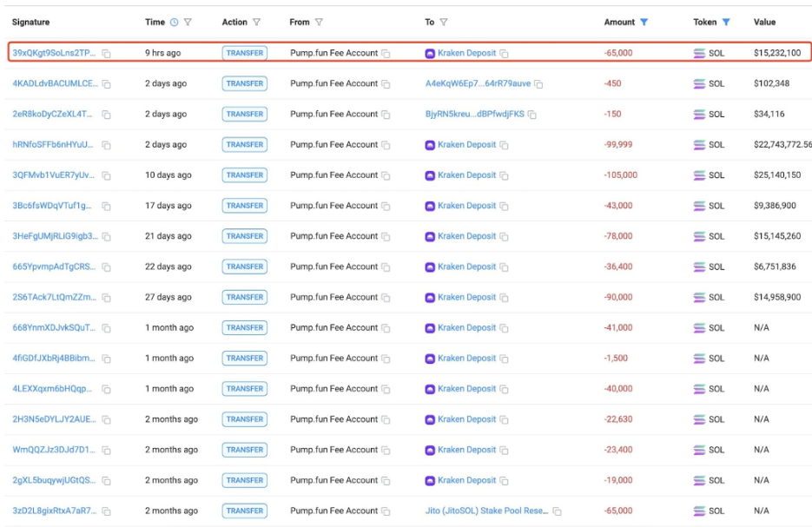Image resolution: width=812 pixels, height=527 pixels.
Task: Open Action column filter
Action: 256,23
